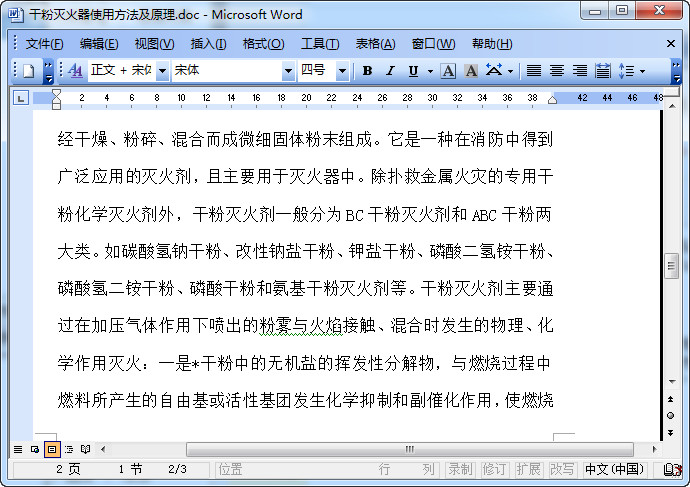
Task: Open line spacing dropdown arrow
Action: click(x=642, y=71)
